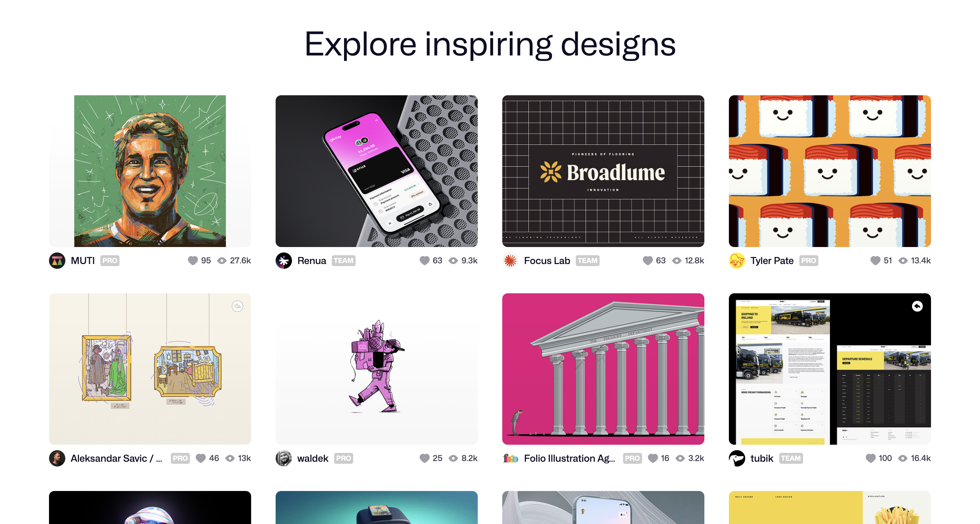Like the tubik shot with 100 likes

click(x=870, y=458)
